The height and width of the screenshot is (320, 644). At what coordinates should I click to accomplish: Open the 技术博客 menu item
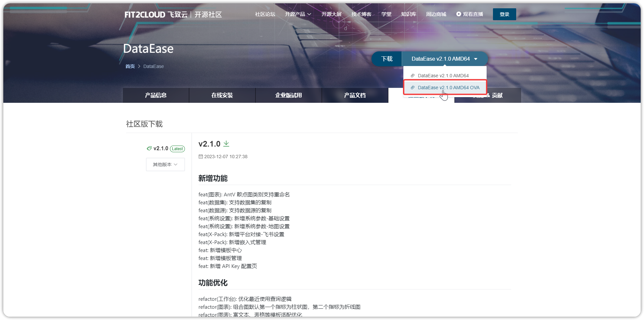click(x=361, y=14)
